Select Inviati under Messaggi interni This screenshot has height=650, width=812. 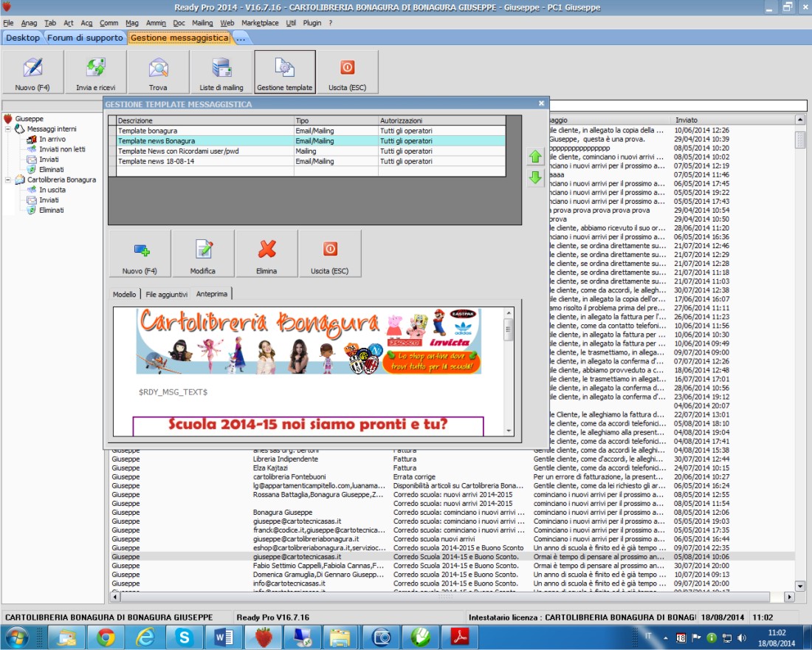coord(49,160)
